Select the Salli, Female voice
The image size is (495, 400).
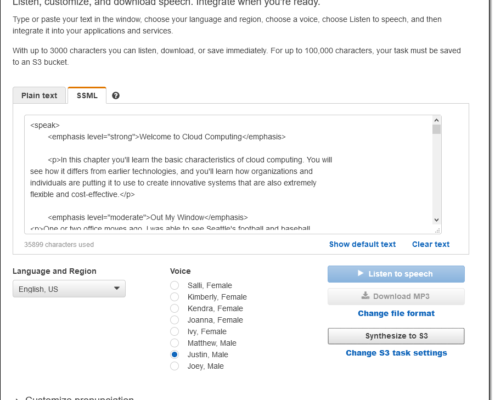(174, 285)
